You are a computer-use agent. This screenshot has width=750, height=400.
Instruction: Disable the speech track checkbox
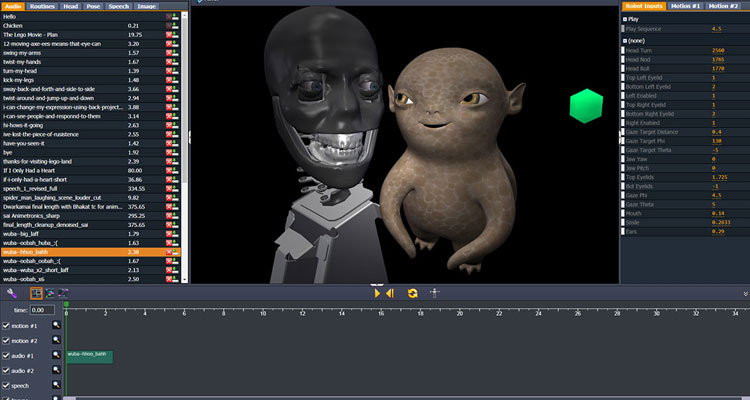pos(8,384)
